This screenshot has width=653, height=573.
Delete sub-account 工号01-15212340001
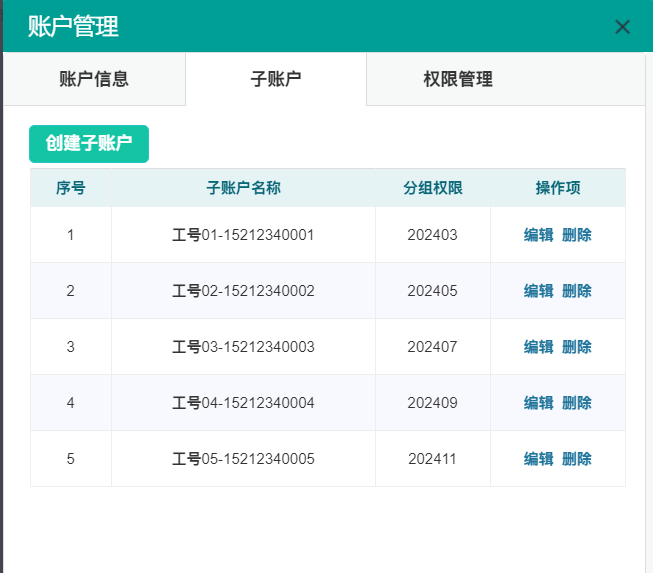click(x=577, y=235)
